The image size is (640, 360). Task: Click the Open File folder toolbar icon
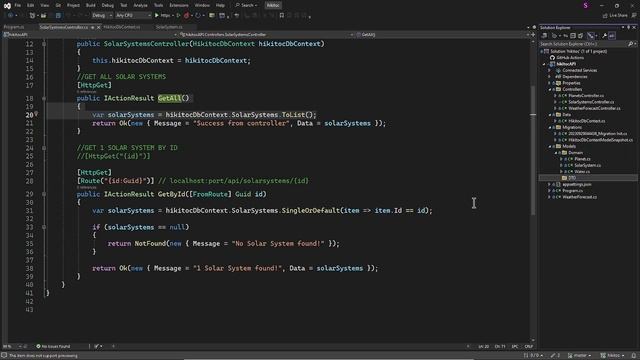coord(43,16)
